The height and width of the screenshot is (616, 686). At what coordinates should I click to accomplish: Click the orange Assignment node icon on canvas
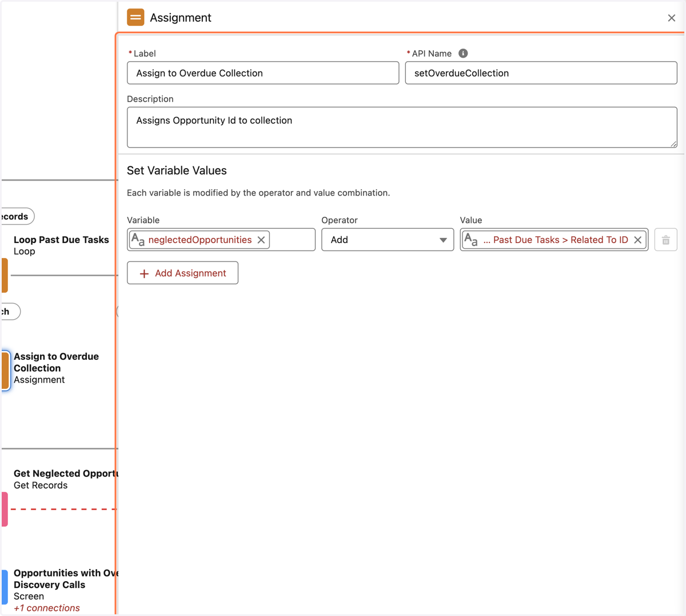pos(5,370)
